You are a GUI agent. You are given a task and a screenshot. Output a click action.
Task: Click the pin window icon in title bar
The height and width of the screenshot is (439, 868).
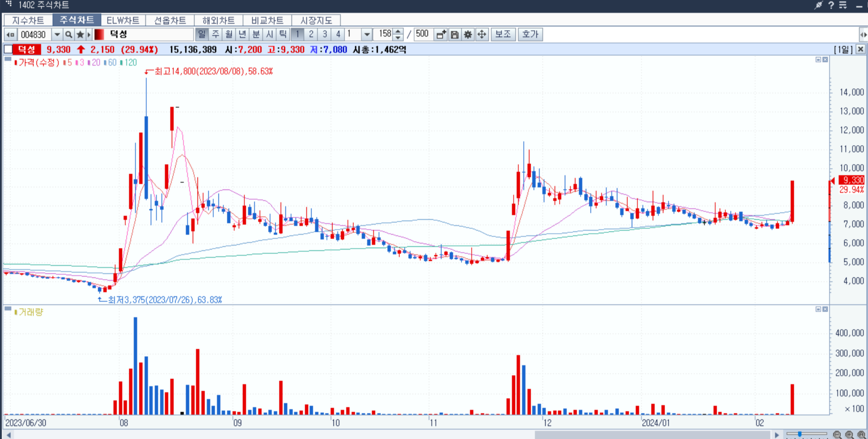[x=818, y=5]
